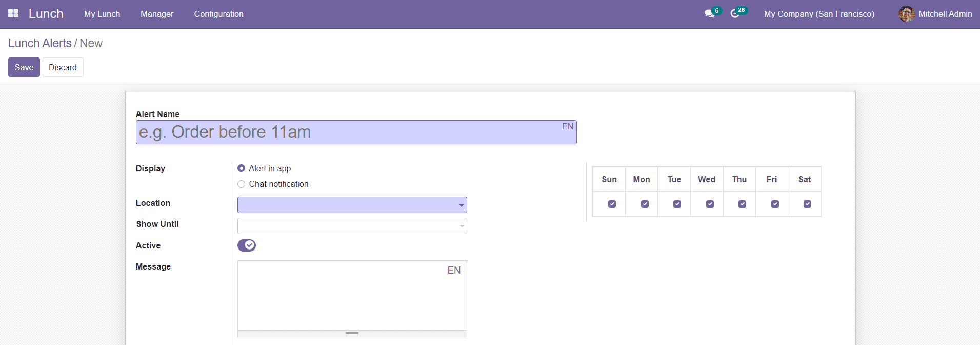Open the conversations chat bubble icon
This screenshot has width=980, height=345.
pos(709,14)
